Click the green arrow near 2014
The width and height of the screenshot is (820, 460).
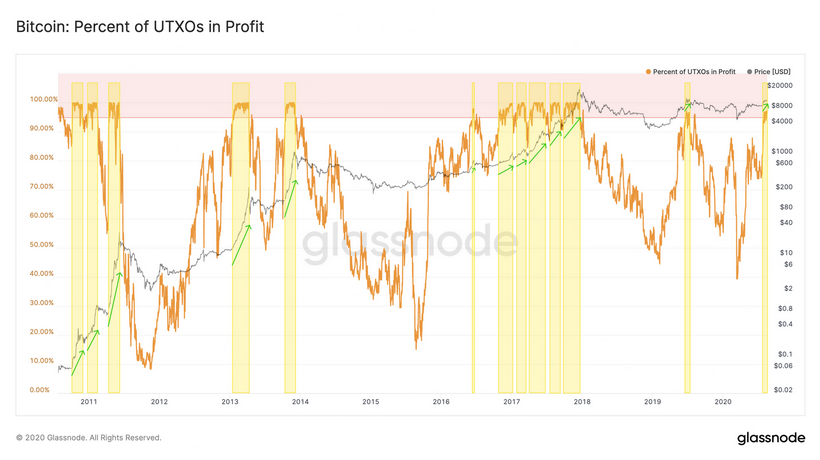[291, 198]
